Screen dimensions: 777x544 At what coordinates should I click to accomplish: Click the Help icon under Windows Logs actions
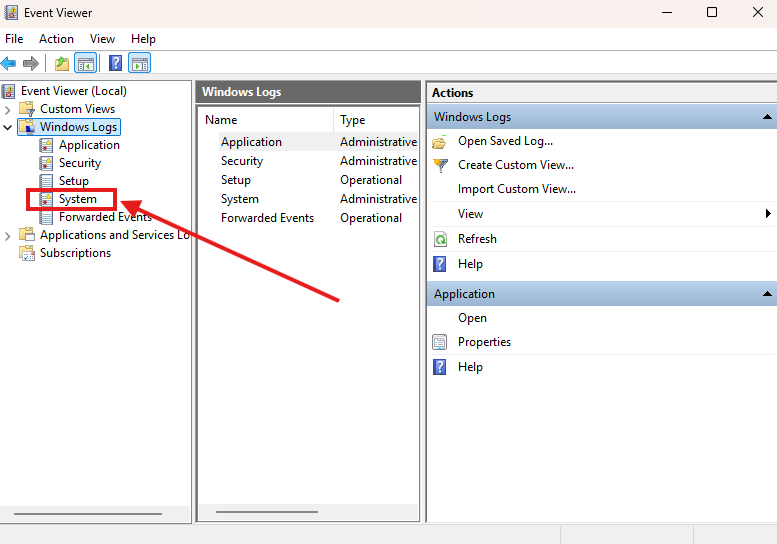click(x=440, y=264)
